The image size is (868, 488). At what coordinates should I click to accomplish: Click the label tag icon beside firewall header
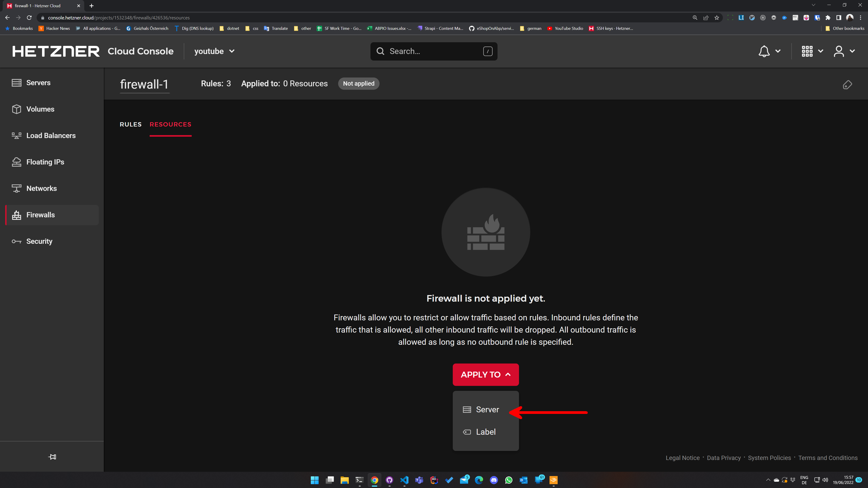[847, 85]
